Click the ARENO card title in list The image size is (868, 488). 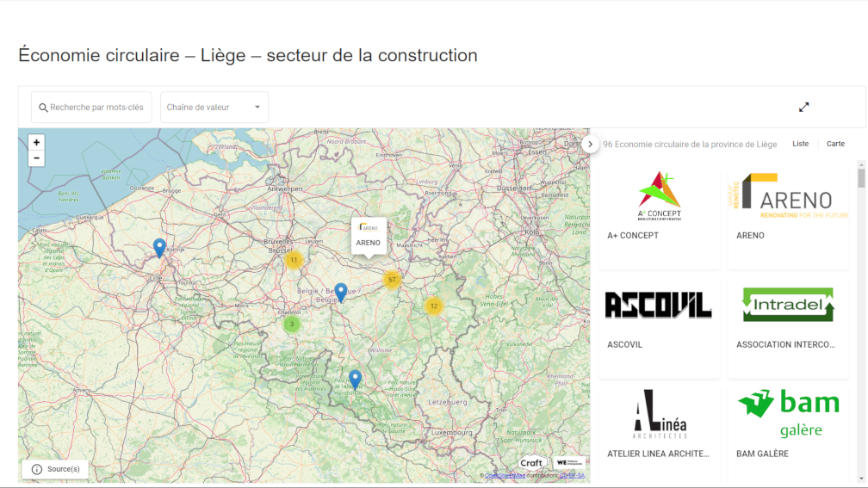click(x=750, y=236)
